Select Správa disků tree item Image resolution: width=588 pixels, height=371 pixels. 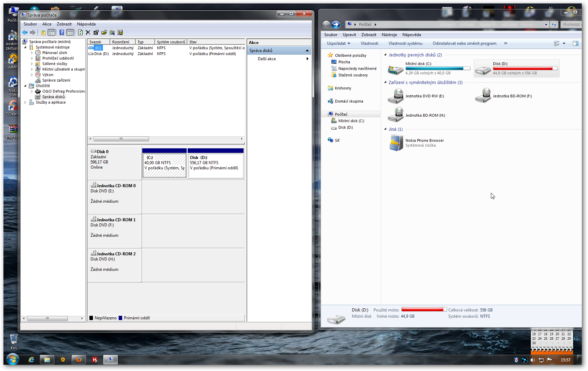click(x=53, y=97)
